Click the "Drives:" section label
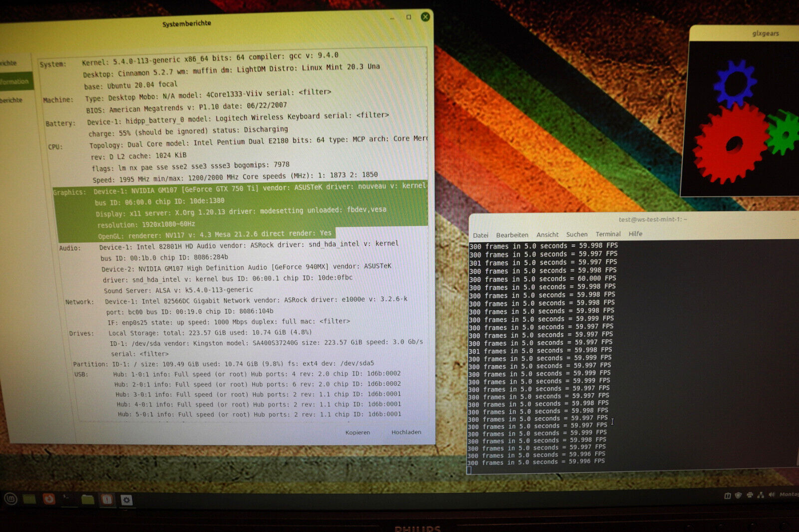The height and width of the screenshot is (532, 799). point(81,333)
